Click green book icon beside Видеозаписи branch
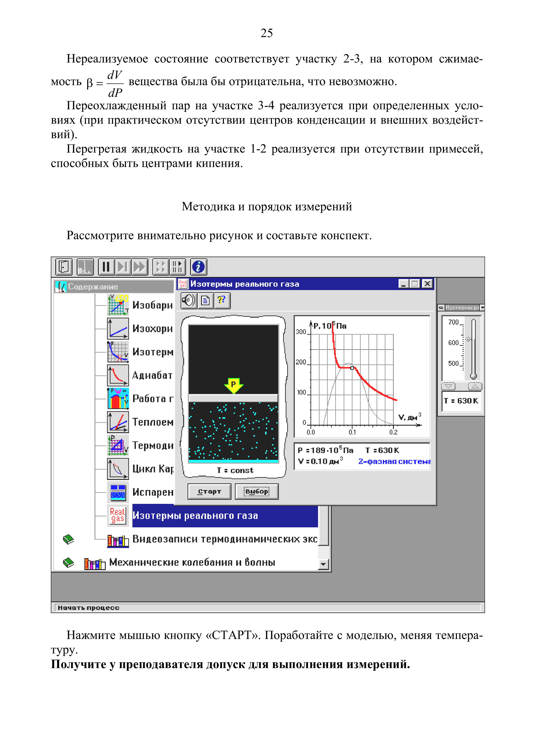 point(68,539)
